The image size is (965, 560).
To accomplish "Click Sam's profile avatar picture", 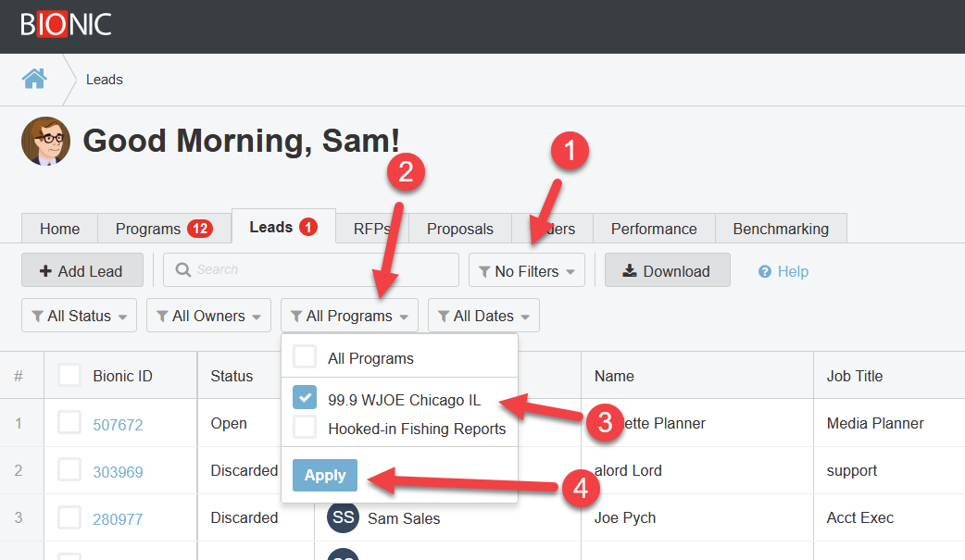I will (45, 142).
